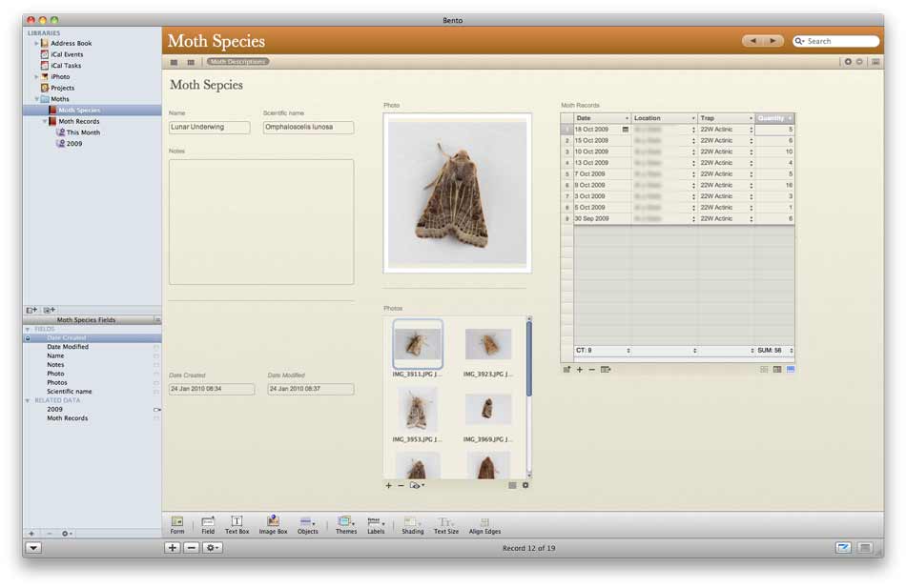Collapse the RELATED DATA section

27,401
